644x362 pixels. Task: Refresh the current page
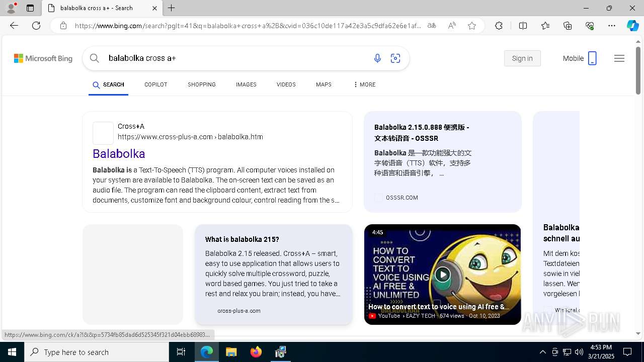coord(36,26)
